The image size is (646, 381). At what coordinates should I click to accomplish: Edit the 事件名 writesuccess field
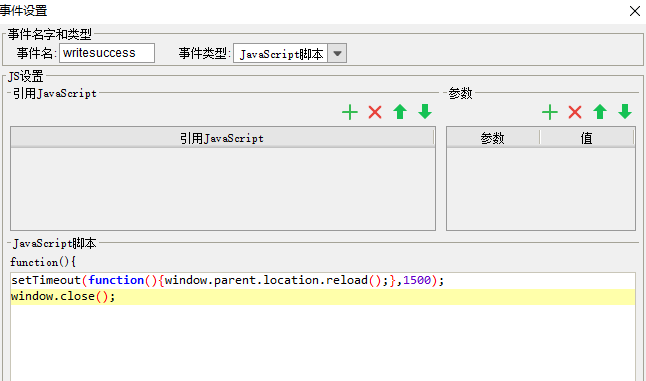pyautogui.click(x=107, y=53)
